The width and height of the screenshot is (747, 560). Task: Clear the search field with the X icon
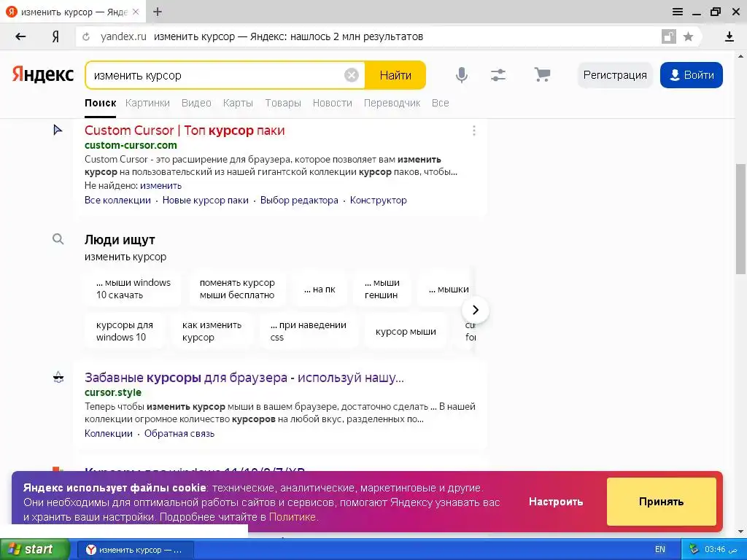(x=351, y=75)
